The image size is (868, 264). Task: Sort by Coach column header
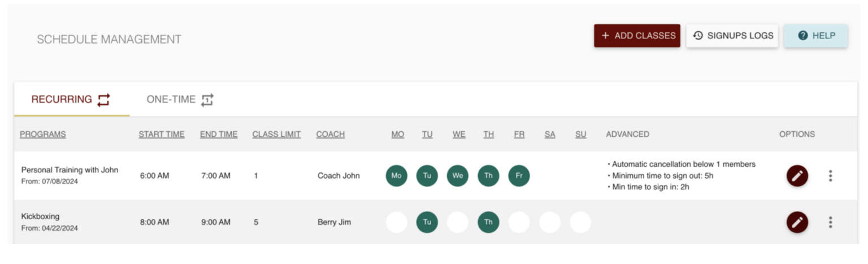(331, 135)
